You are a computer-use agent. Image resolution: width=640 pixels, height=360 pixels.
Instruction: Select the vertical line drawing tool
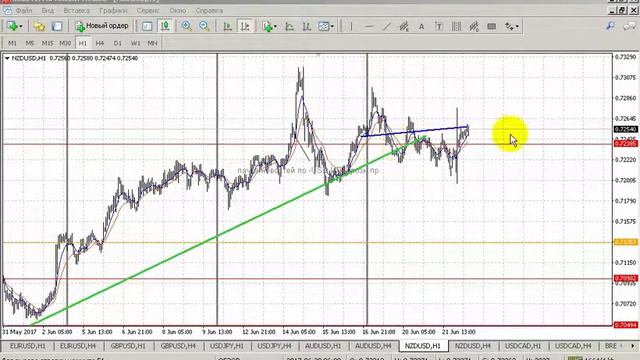(x=351, y=26)
